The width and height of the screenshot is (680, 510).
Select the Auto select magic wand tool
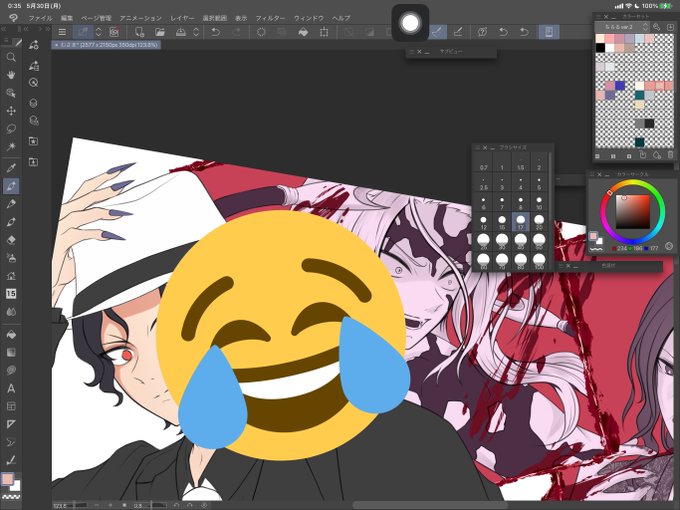[x=11, y=147]
